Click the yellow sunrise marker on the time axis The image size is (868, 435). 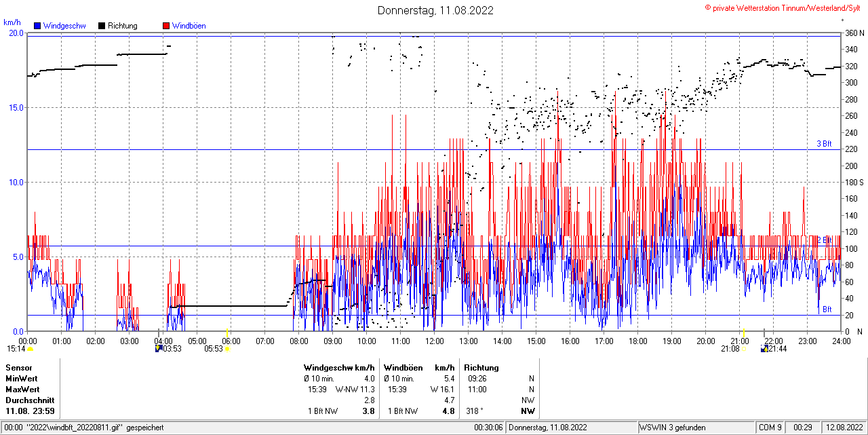(x=226, y=331)
